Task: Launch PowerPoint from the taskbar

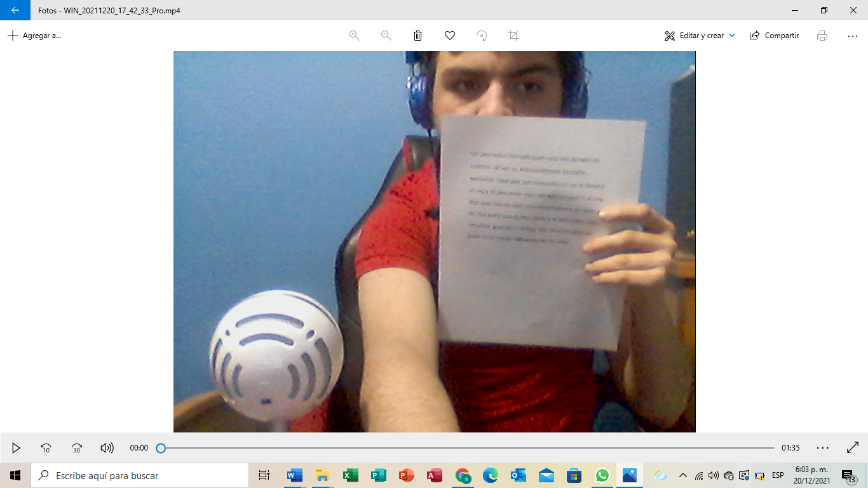Action: coord(407,475)
